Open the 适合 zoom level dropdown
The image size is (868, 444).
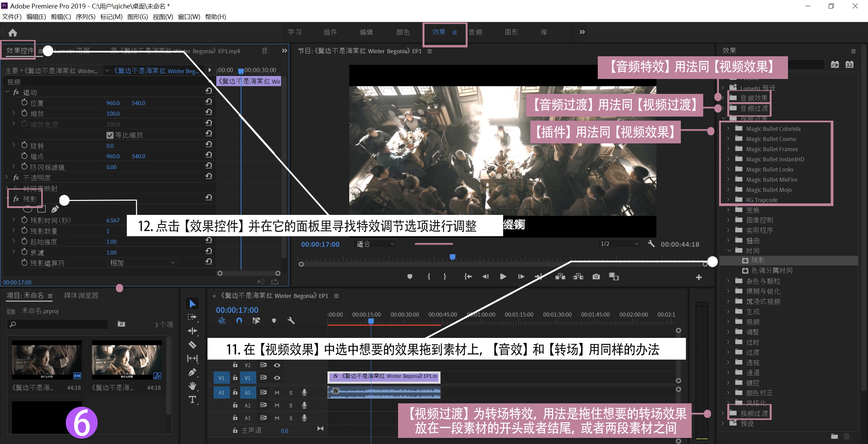(x=375, y=244)
